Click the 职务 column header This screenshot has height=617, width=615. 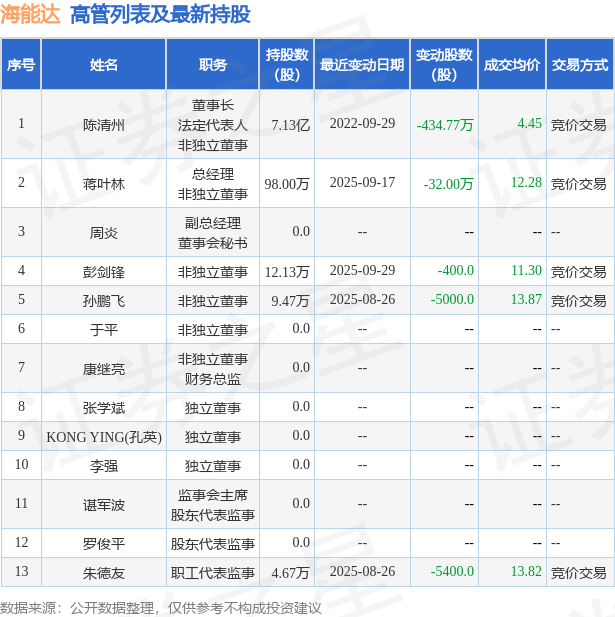[x=212, y=65]
